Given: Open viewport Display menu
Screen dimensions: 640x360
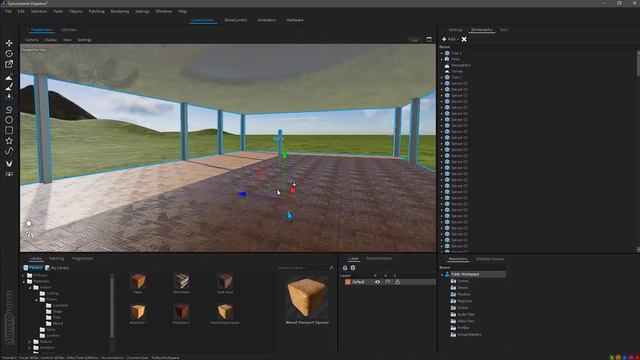Looking at the screenshot, I should click(51, 40).
